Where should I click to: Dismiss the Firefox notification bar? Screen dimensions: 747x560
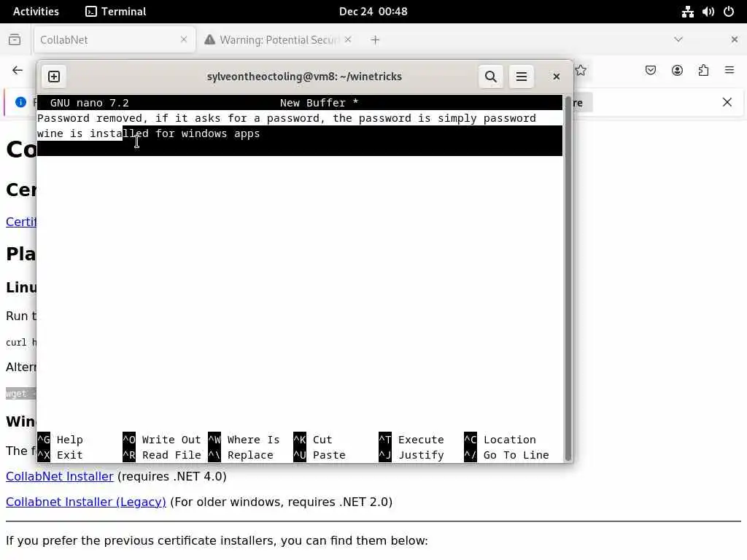click(x=727, y=102)
